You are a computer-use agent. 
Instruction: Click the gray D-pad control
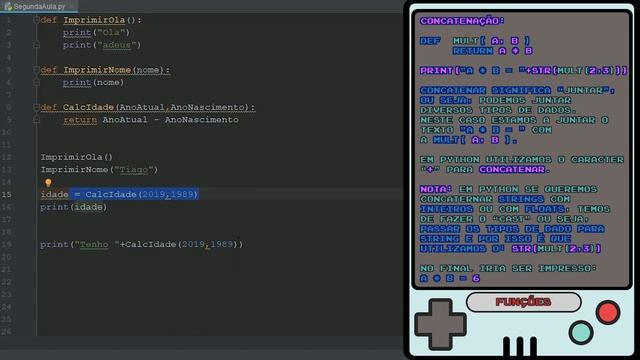440,324
